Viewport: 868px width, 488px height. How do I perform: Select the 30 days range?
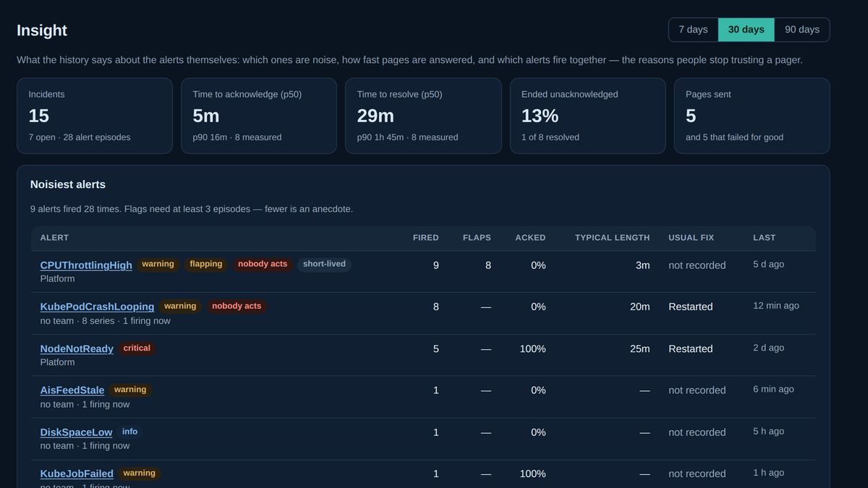pos(746,30)
